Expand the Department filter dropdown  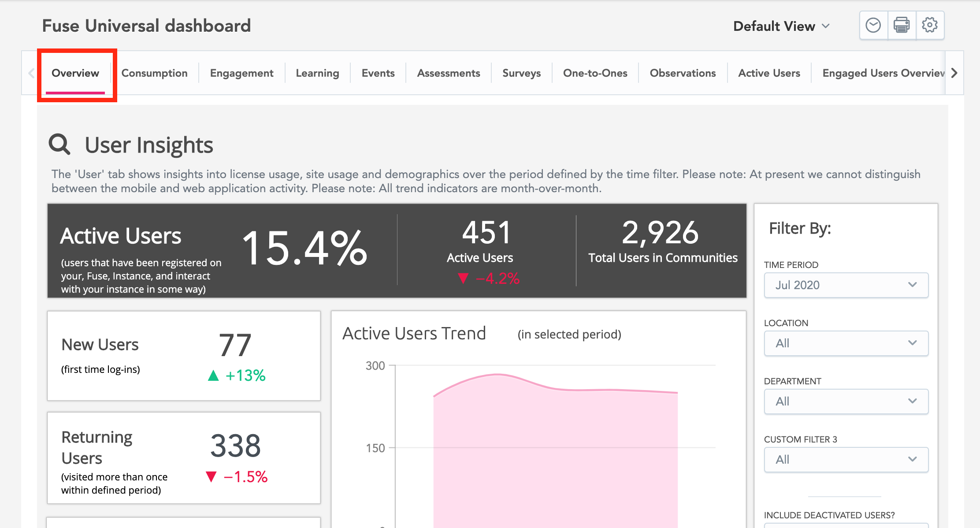click(846, 402)
